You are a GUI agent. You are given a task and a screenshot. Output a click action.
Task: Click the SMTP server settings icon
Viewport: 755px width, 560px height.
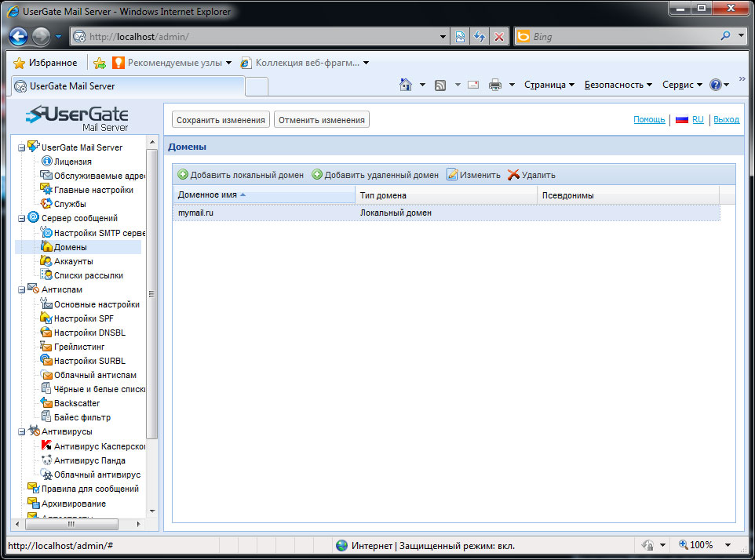click(46, 232)
